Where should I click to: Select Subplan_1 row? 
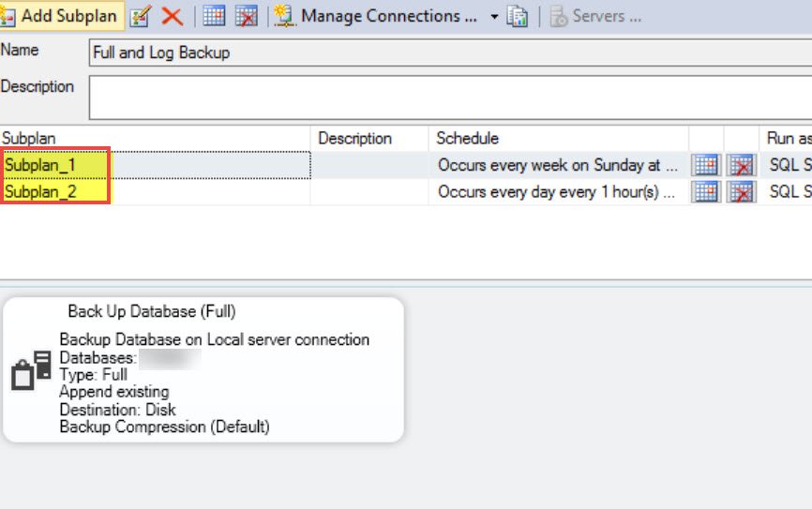coord(156,165)
